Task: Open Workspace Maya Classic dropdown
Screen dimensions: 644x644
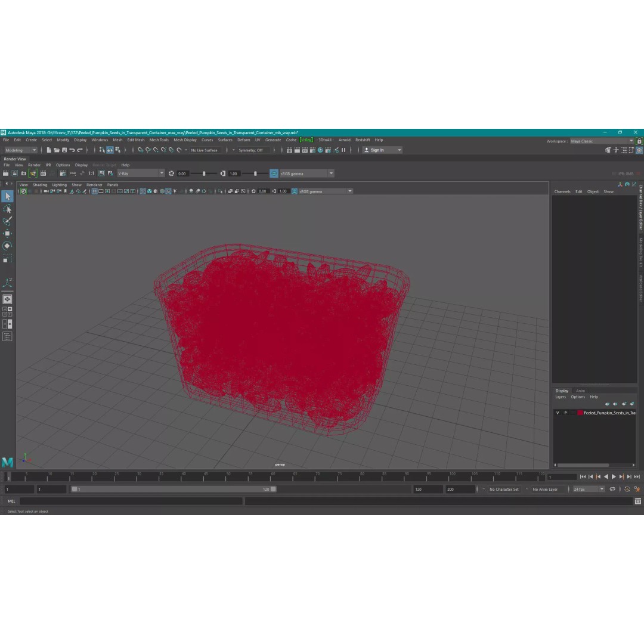Action: [x=602, y=141]
